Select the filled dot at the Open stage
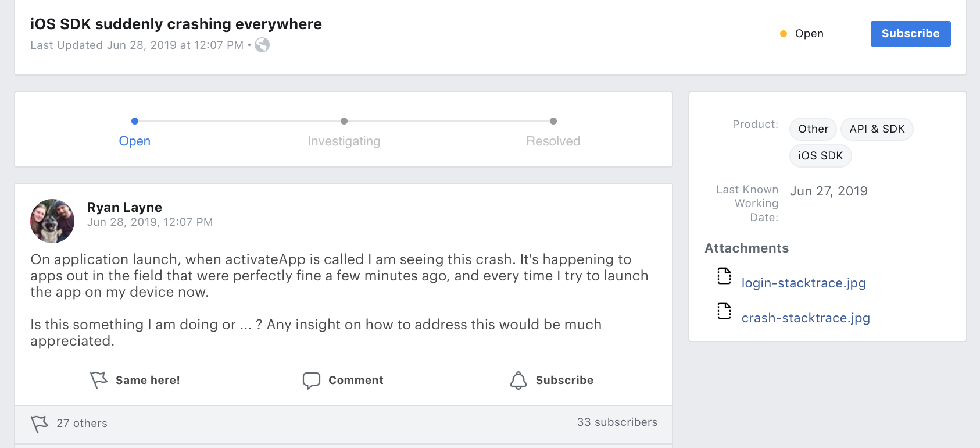980x448 pixels. pos(135,121)
